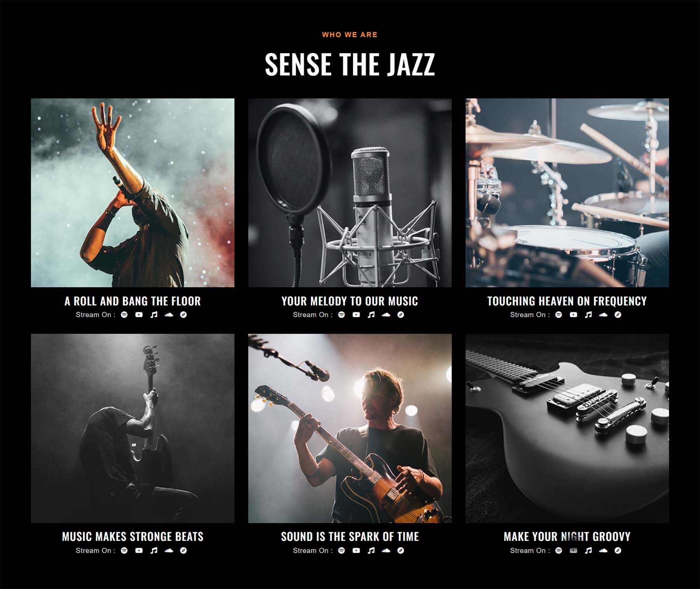The image size is (700, 589).
Task: Click YouTube icon under Make Your Night Groovy
Action: pyautogui.click(x=573, y=551)
